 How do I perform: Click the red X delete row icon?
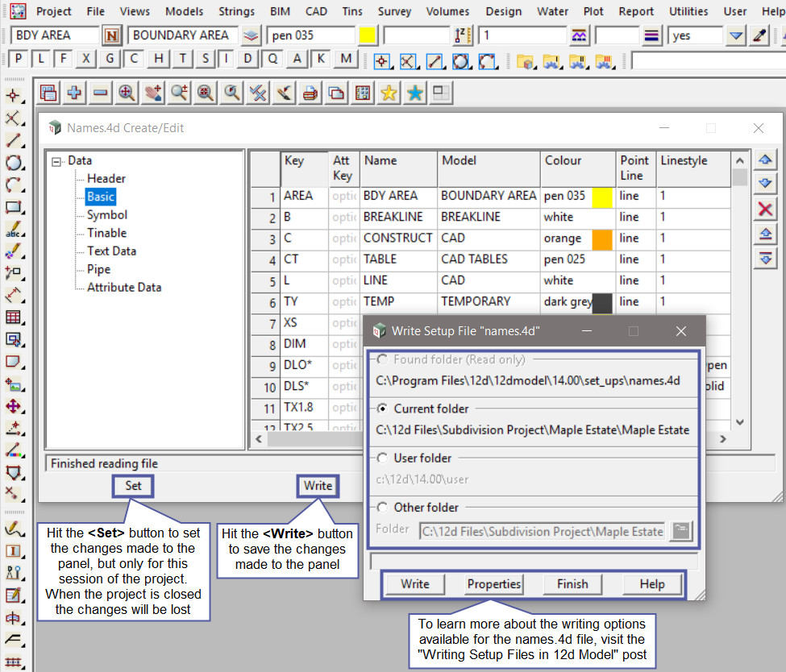point(765,209)
